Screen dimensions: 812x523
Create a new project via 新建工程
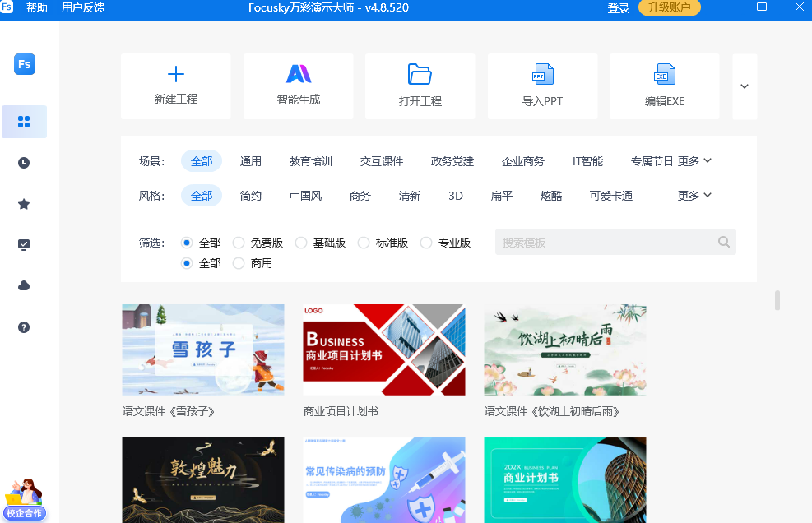[x=175, y=86]
